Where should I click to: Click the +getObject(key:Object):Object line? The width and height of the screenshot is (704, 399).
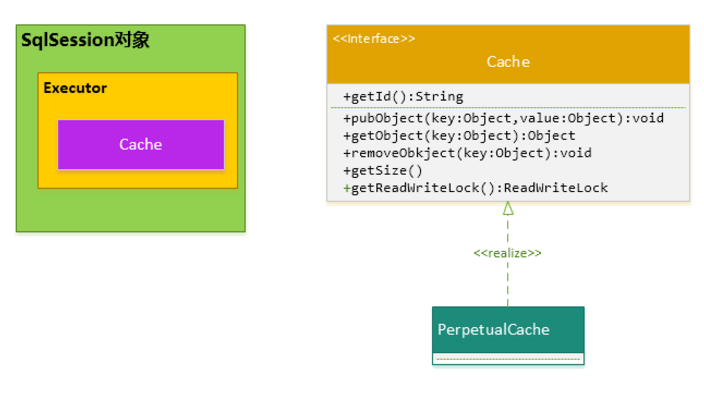coord(459,136)
